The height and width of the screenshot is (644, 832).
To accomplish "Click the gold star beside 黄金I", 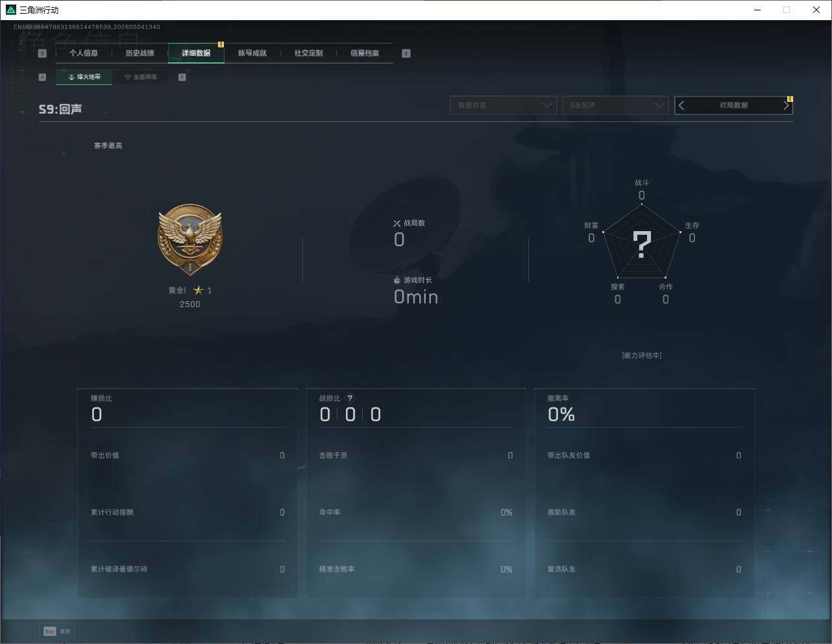I will click(x=199, y=290).
